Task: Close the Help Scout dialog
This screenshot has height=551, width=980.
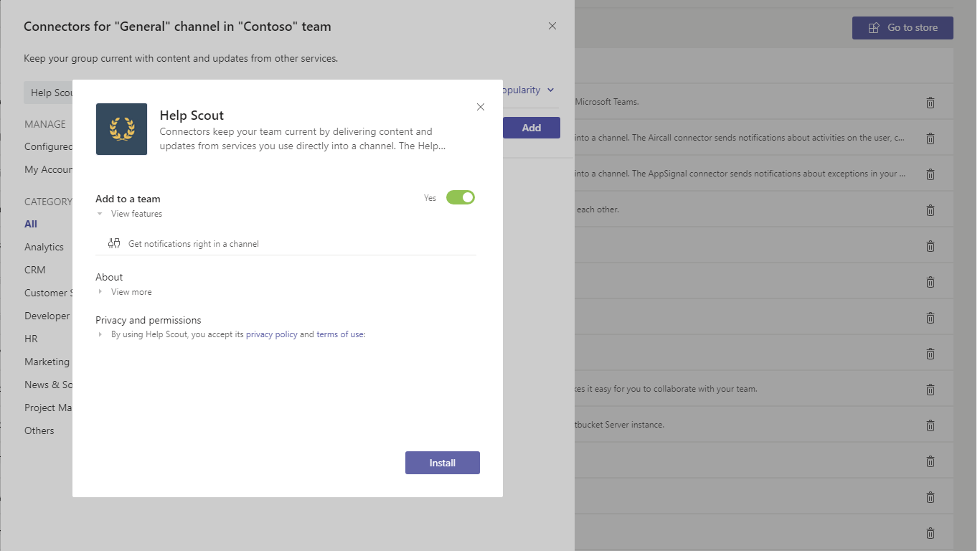Action: 481,107
